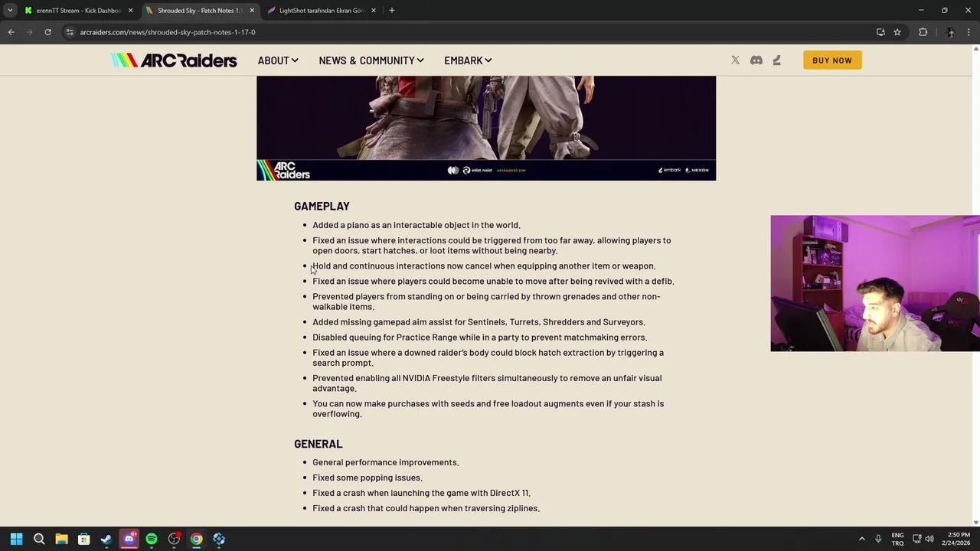
Task: Open the blue diamond app on taskbar
Action: click(219, 539)
